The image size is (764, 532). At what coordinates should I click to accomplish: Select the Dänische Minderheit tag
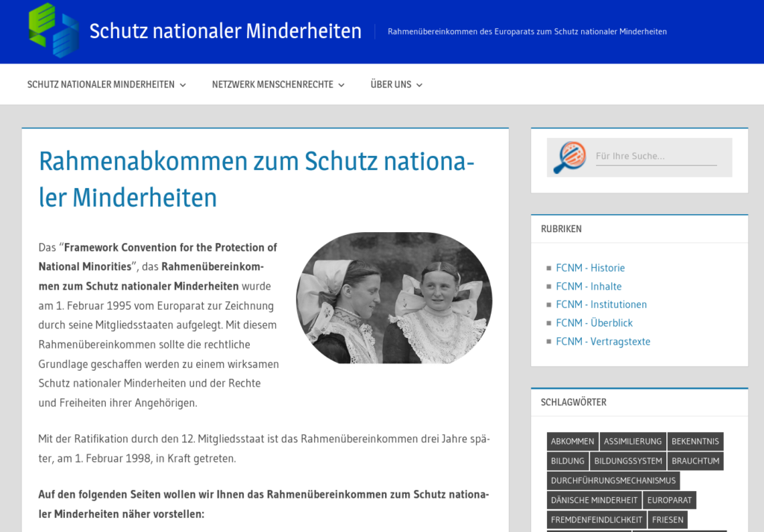594,500
